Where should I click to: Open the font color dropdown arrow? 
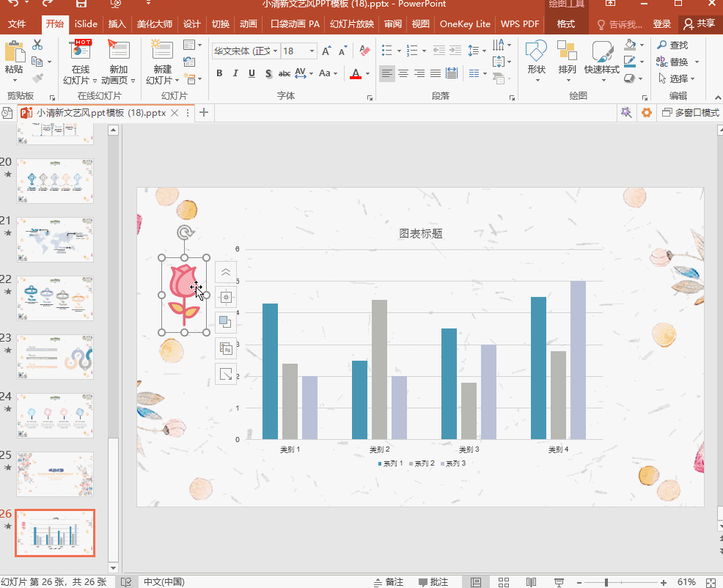(x=367, y=73)
